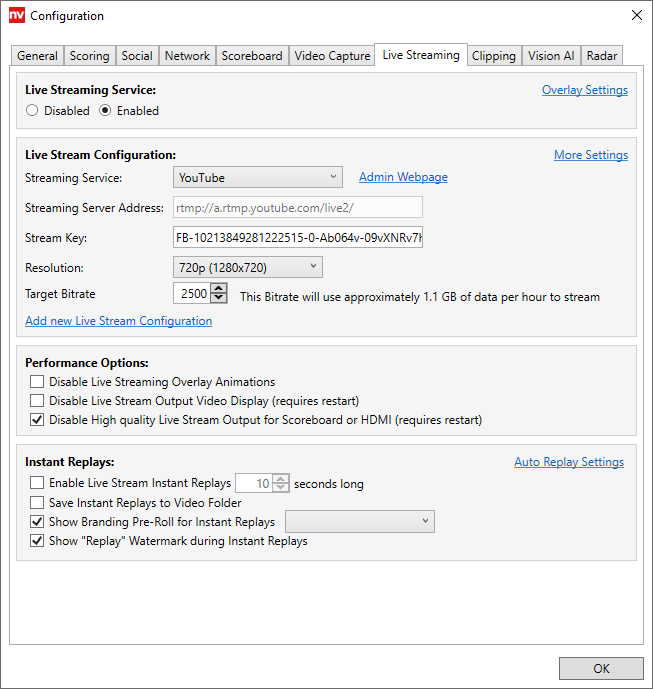Open the Scoreboard tab
This screenshot has height=689, width=653.
tap(252, 56)
